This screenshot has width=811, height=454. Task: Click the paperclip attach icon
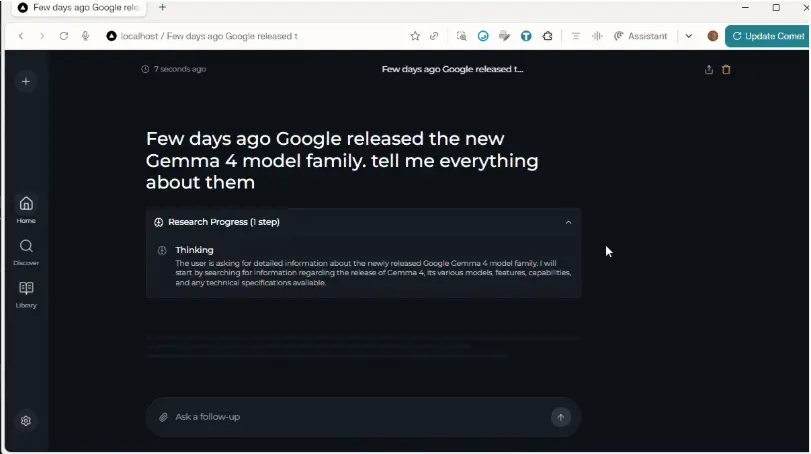click(x=163, y=417)
